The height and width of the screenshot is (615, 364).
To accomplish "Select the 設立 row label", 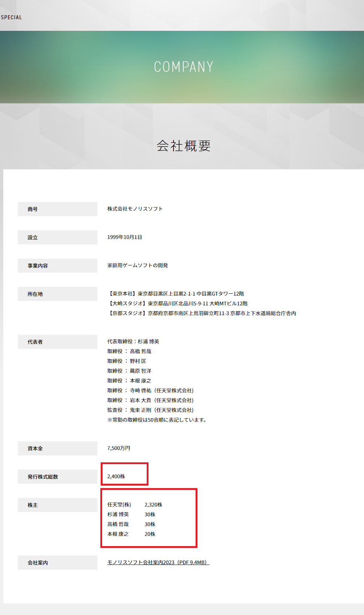I will [58, 238].
